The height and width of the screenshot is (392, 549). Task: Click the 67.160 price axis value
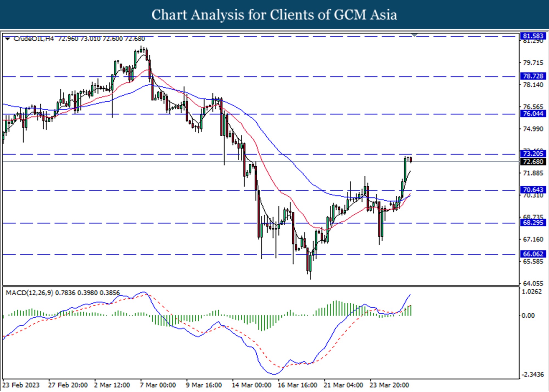coord(533,240)
